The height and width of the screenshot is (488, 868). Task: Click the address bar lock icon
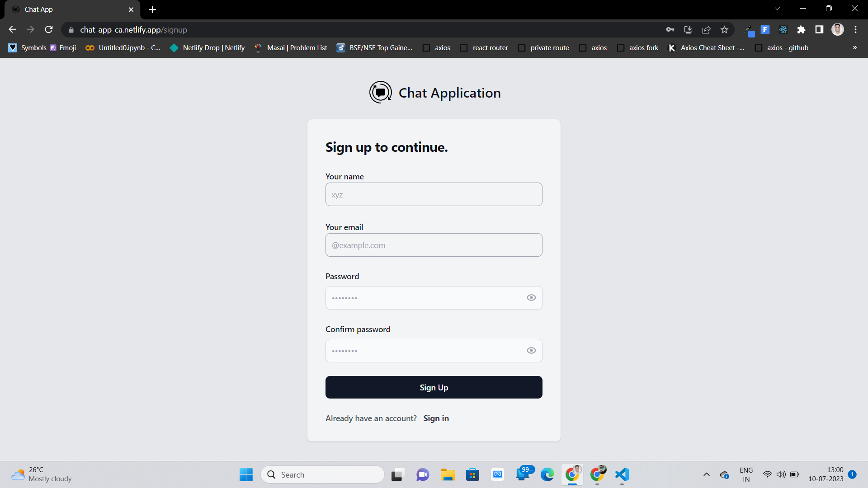[71, 30]
